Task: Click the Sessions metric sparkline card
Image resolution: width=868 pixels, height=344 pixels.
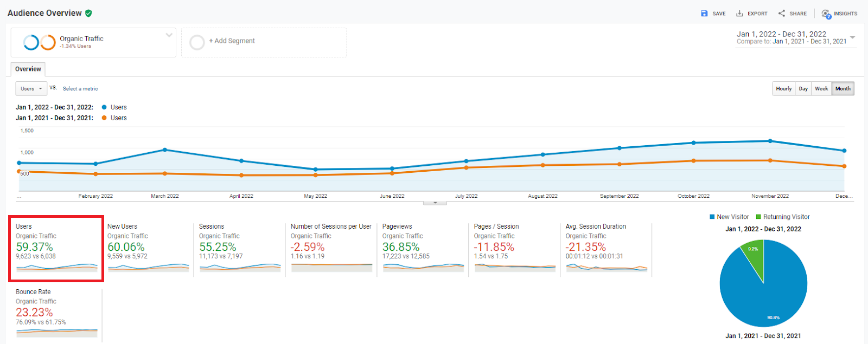Action: click(x=239, y=249)
